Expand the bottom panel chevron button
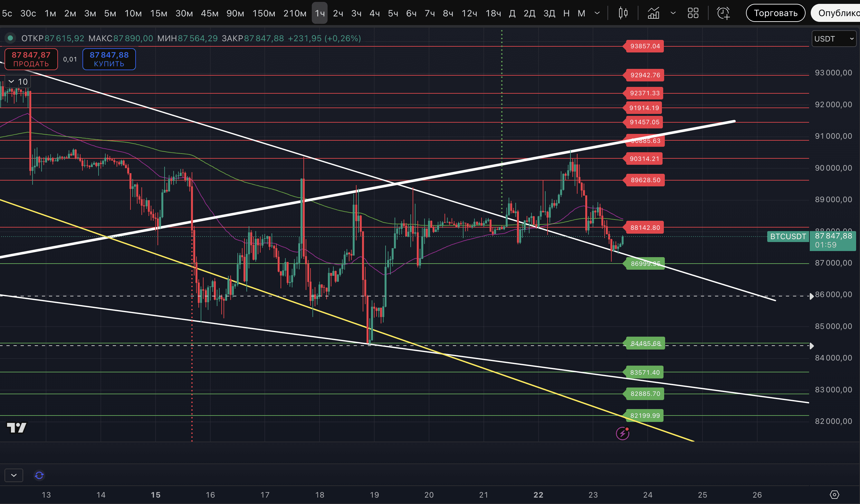Screen dimensions: 860x504 (x=14, y=475)
